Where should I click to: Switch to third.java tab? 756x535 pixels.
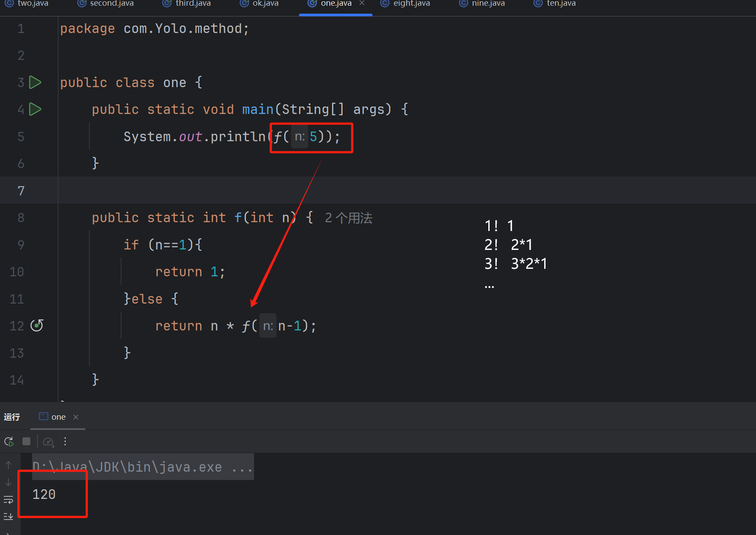click(187, 4)
